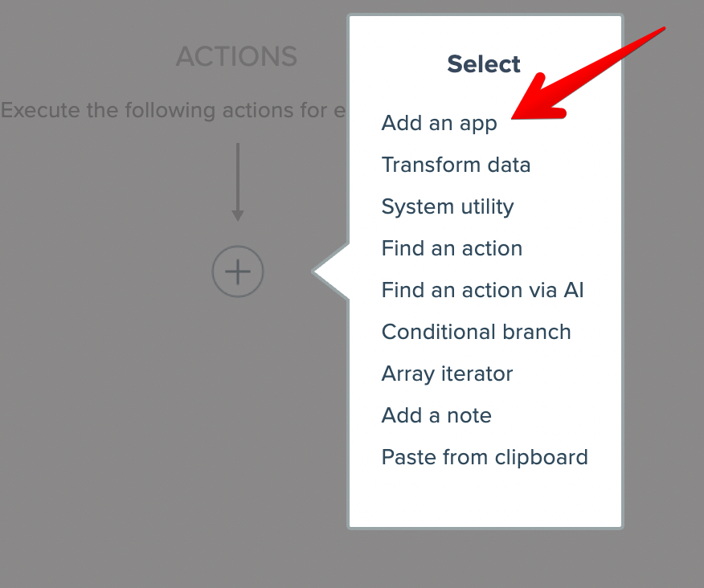Click the downward connector arrow above plus

(237, 181)
